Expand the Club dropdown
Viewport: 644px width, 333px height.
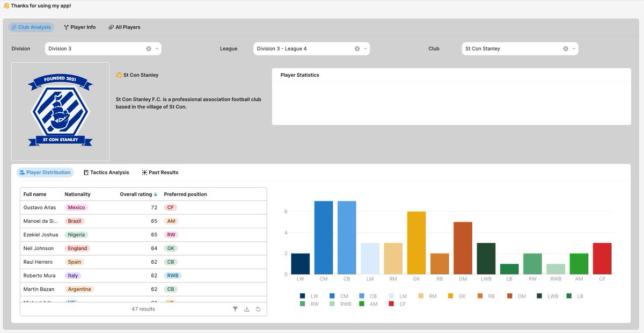coord(573,48)
